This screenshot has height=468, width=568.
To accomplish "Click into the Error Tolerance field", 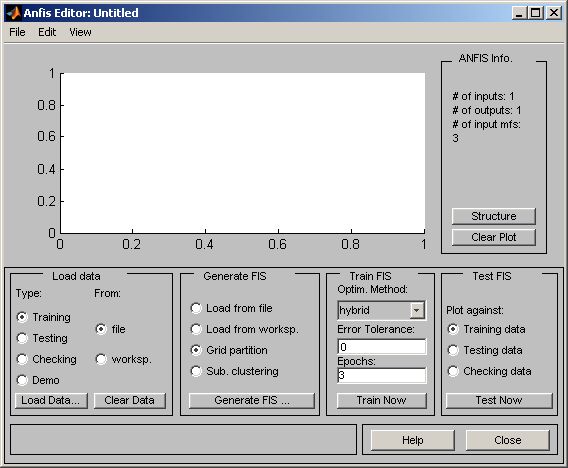I will 381,347.
